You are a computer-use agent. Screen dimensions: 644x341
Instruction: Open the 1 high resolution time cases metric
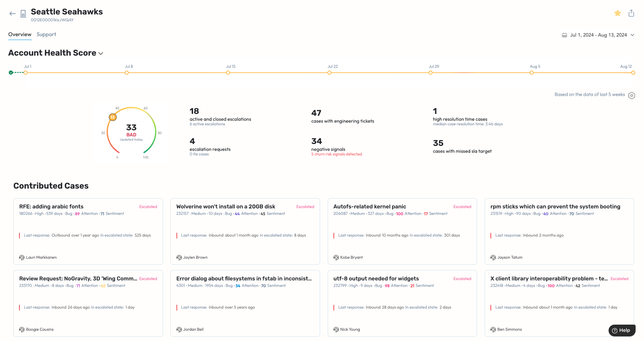(468, 116)
